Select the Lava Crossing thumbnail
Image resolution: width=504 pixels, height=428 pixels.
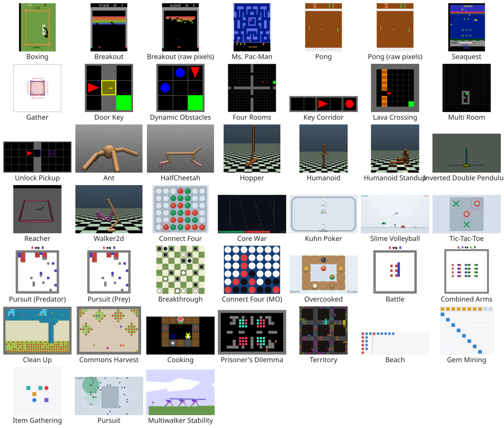[x=395, y=88]
